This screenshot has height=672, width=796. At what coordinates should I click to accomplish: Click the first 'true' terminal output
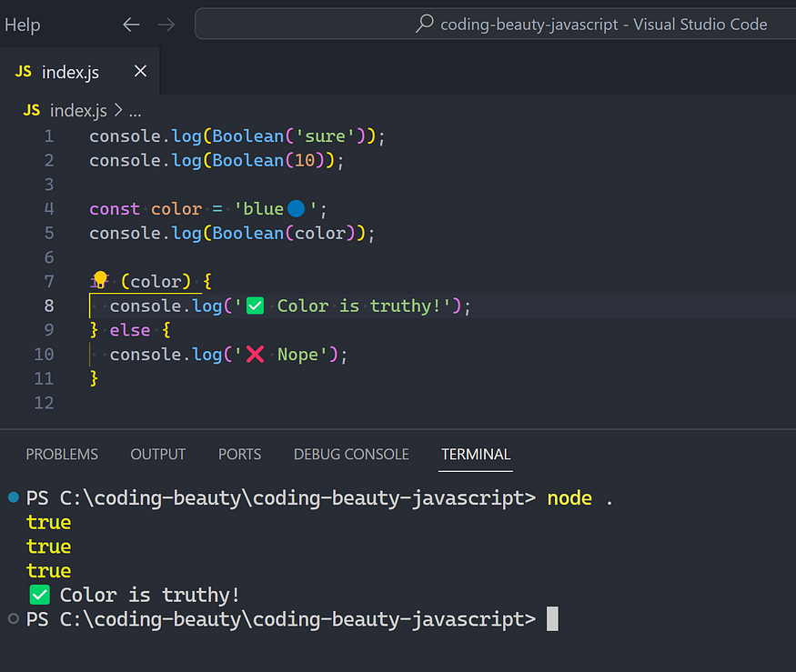point(49,522)
